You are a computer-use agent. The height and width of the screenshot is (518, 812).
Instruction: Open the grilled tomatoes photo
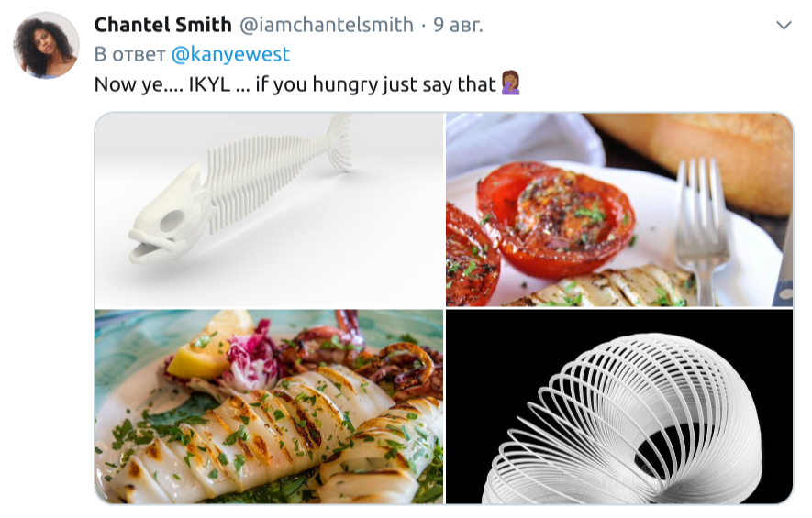tap(619, 210)
